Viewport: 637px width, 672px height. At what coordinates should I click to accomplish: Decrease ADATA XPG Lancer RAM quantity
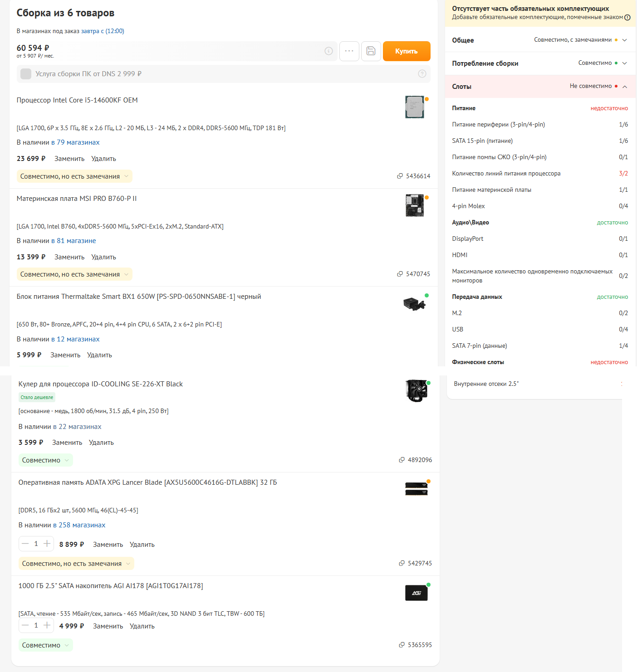25,544
